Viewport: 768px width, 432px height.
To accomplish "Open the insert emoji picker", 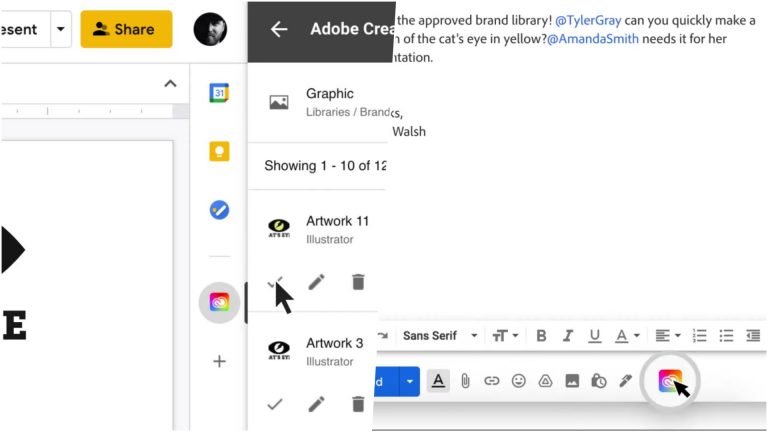I will tap(519, 381).
